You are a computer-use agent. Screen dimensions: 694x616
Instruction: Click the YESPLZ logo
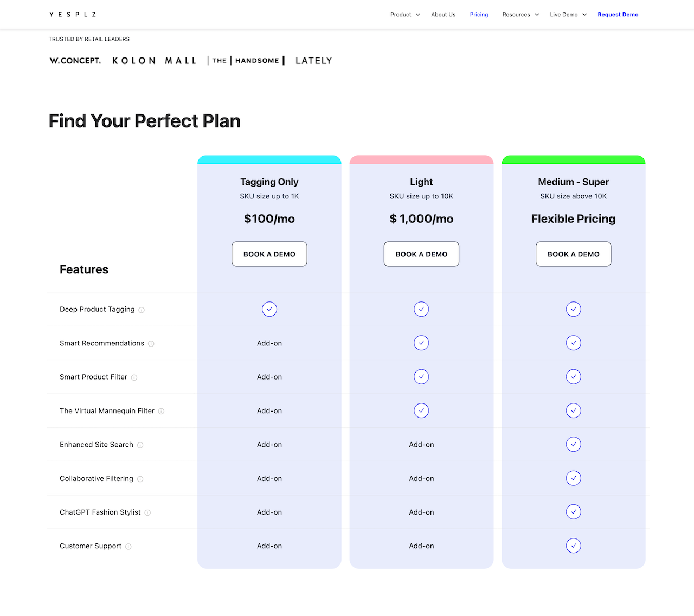click(72, 14)
